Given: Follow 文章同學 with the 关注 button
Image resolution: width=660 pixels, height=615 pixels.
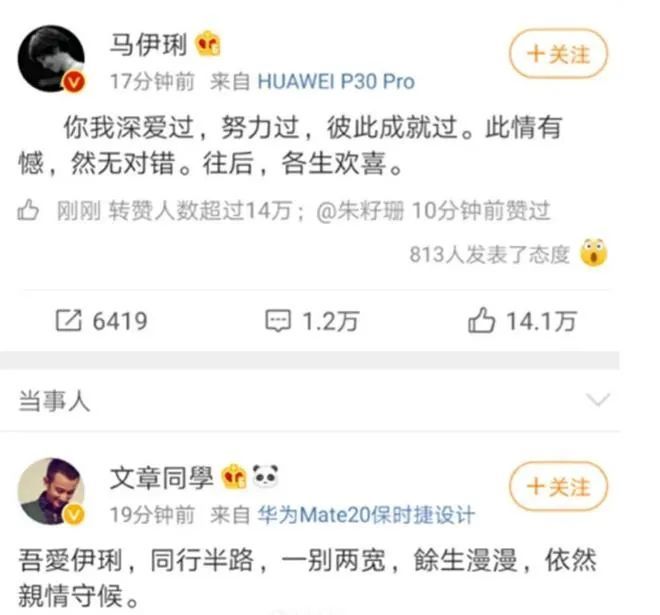Looking at the screenshot, I should tap(559, 487).
